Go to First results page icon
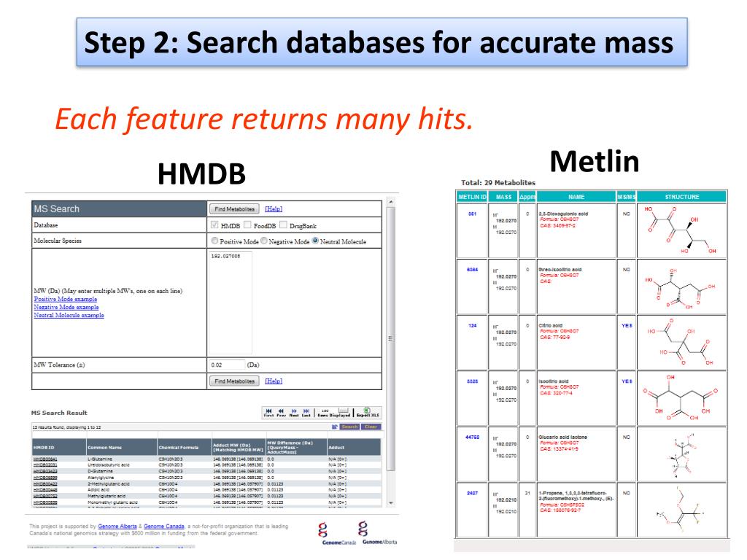The height and width of the screenshot is (560, 747). click(x=268, y=413)
